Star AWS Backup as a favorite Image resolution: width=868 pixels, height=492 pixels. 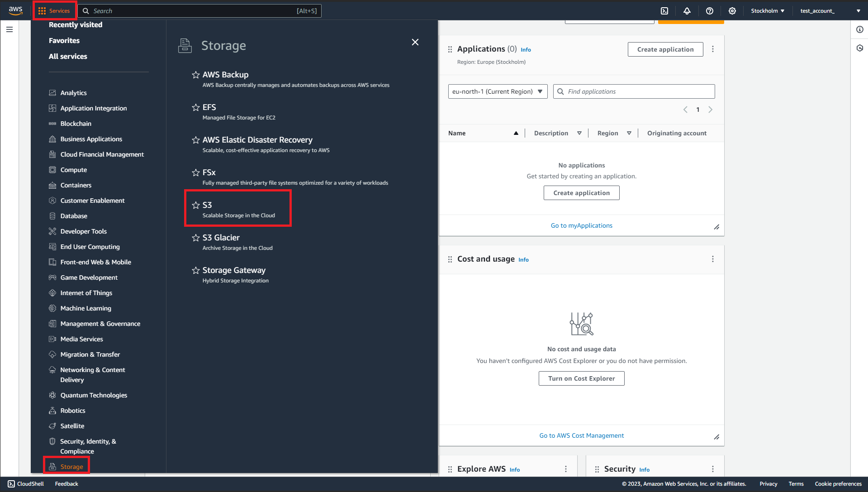click(x=196, y=75)
